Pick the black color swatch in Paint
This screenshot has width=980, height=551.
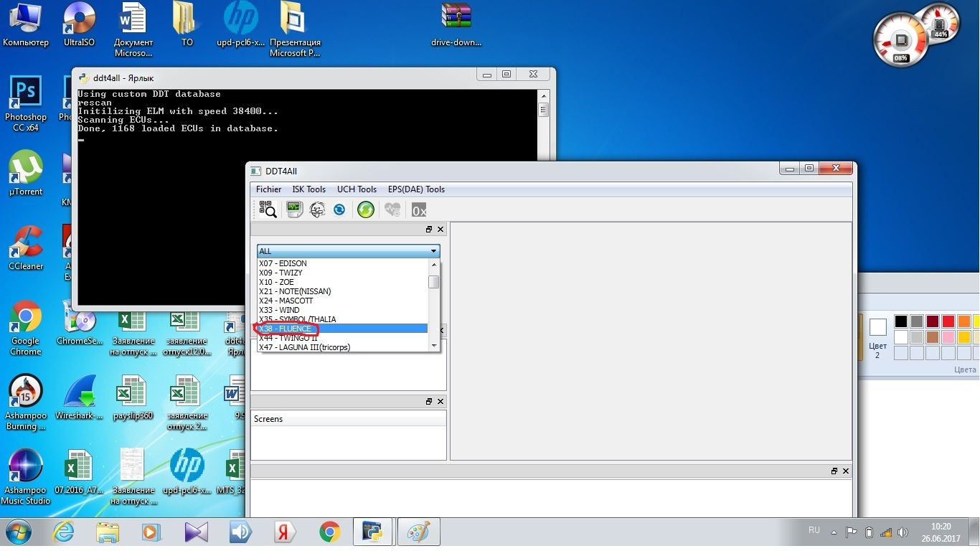[x=901, y=321]
